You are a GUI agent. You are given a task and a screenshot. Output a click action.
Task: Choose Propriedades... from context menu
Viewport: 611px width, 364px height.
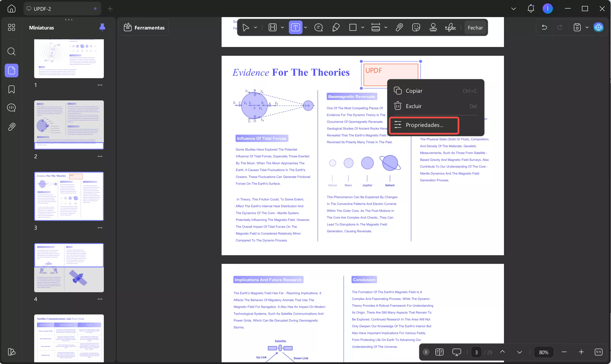click(x=424, y=125)
